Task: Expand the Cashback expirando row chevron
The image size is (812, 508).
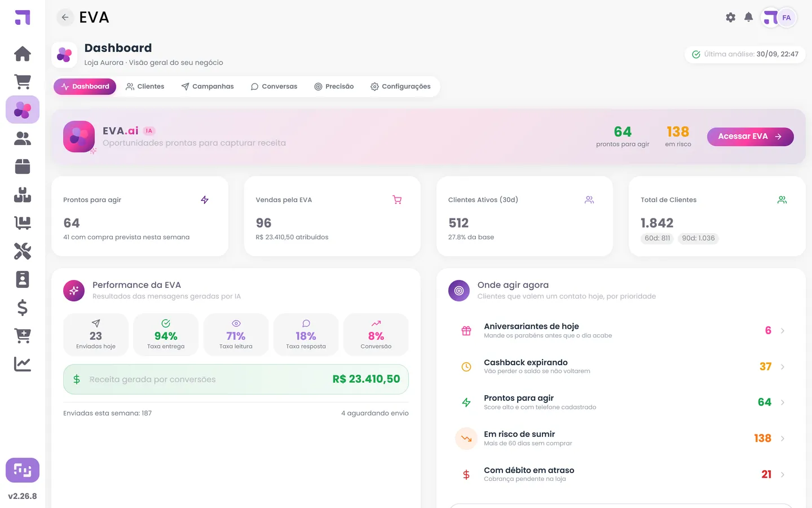Action: click(x=783, y=367)
